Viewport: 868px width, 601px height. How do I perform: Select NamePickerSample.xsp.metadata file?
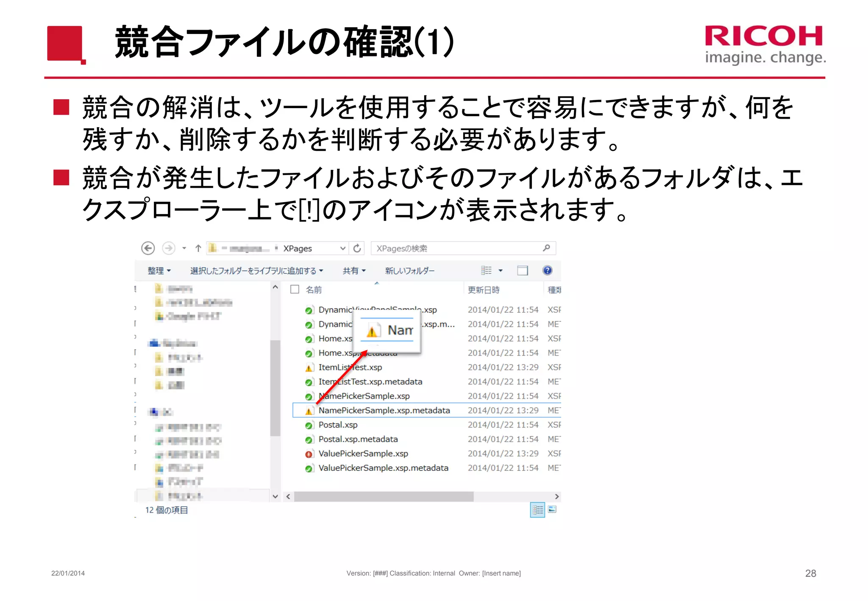pos(384,410)
